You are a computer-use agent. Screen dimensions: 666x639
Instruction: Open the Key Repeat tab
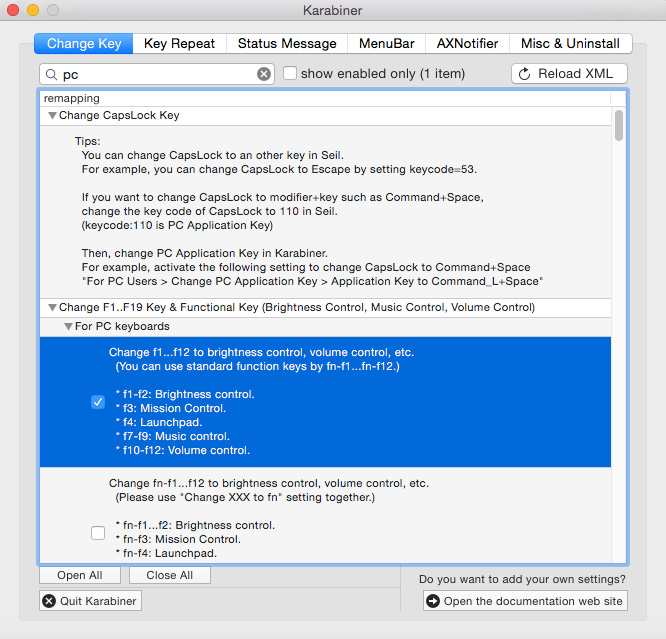tap(179, 43)
